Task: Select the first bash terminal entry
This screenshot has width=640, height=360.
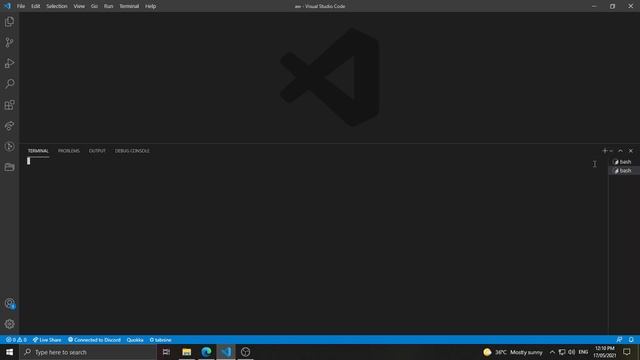Action: click(624, 162)
